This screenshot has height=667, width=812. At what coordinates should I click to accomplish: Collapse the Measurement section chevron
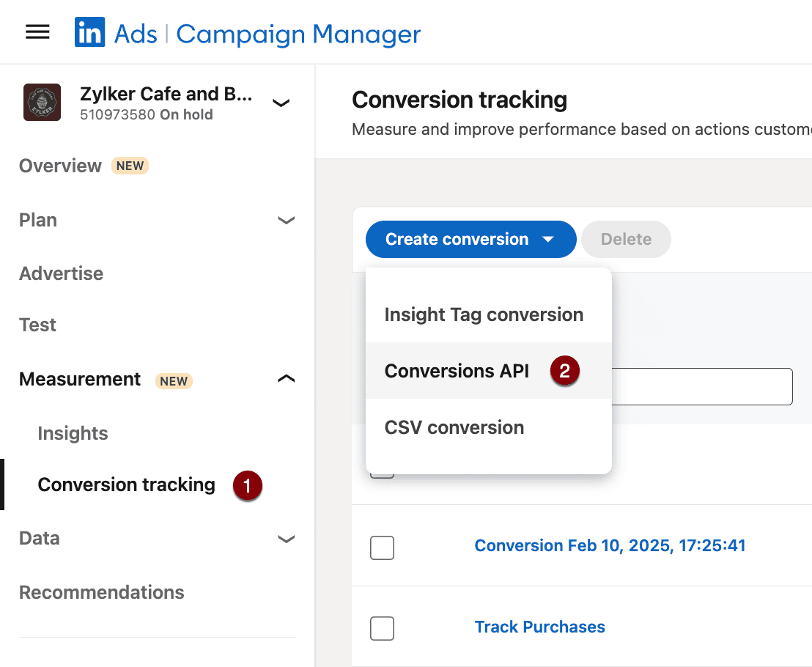(286, 379)
